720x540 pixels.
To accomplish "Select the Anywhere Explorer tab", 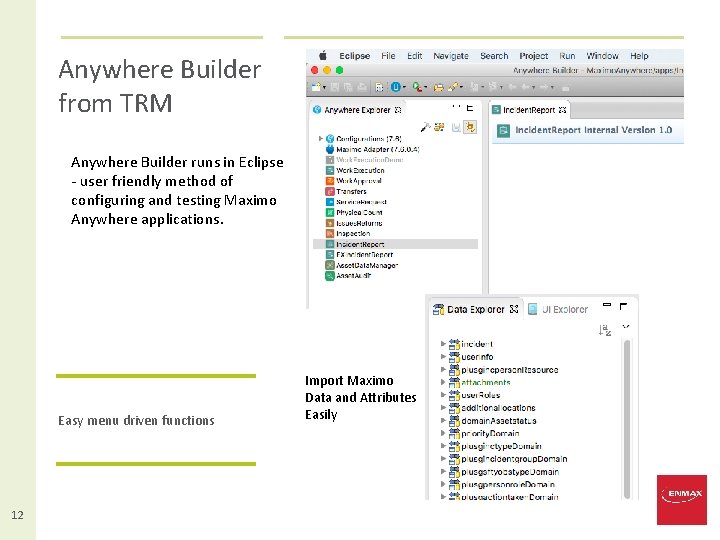I will [x=357, y=110].
